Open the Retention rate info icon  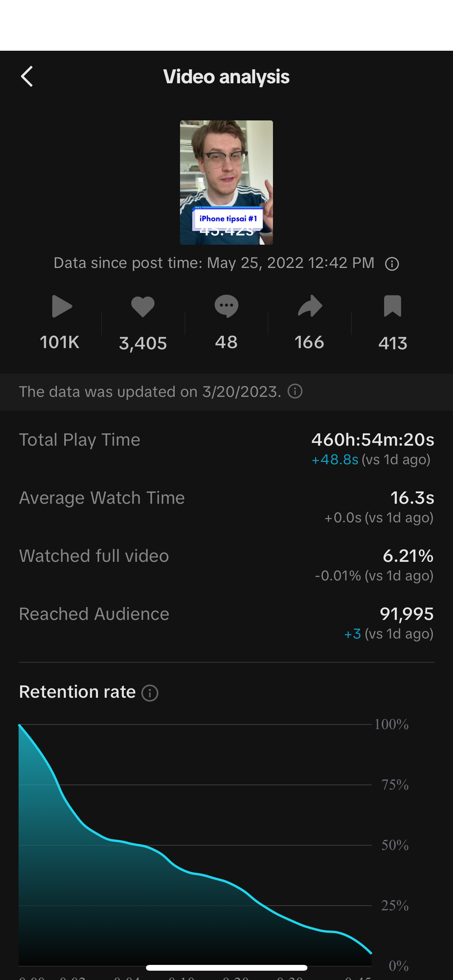pos(150,693)
